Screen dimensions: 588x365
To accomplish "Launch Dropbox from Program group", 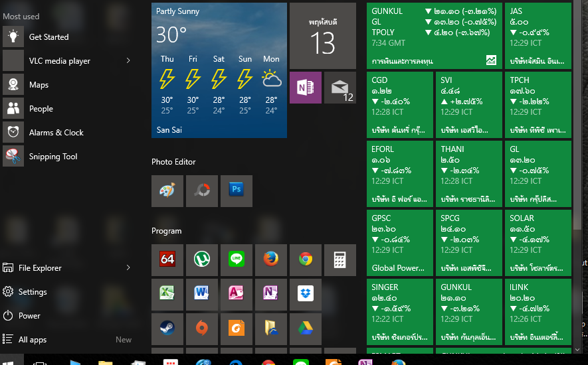I will tap(305, 295).
